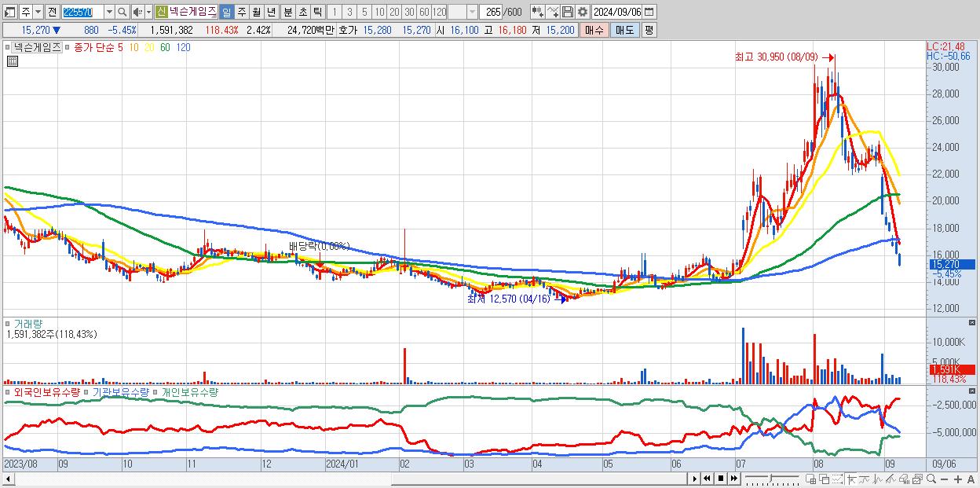
Task: Click the window-with-grid icon right of slider
Action: pos(810,479)
